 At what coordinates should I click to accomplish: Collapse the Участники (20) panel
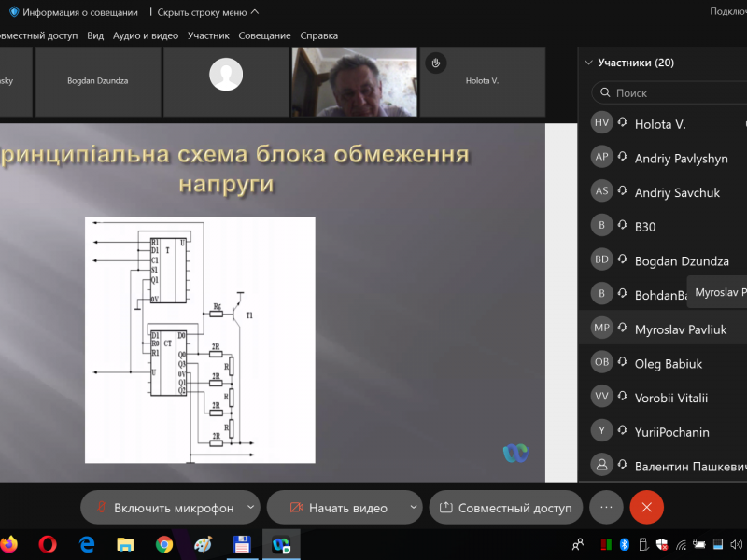pos(588,63)
